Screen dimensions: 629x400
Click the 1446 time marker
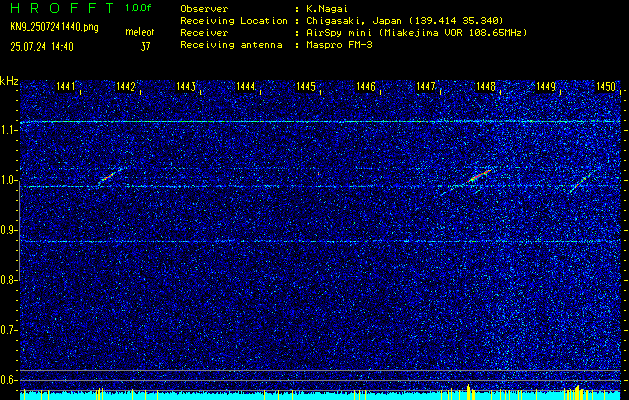tap(365, 86)
